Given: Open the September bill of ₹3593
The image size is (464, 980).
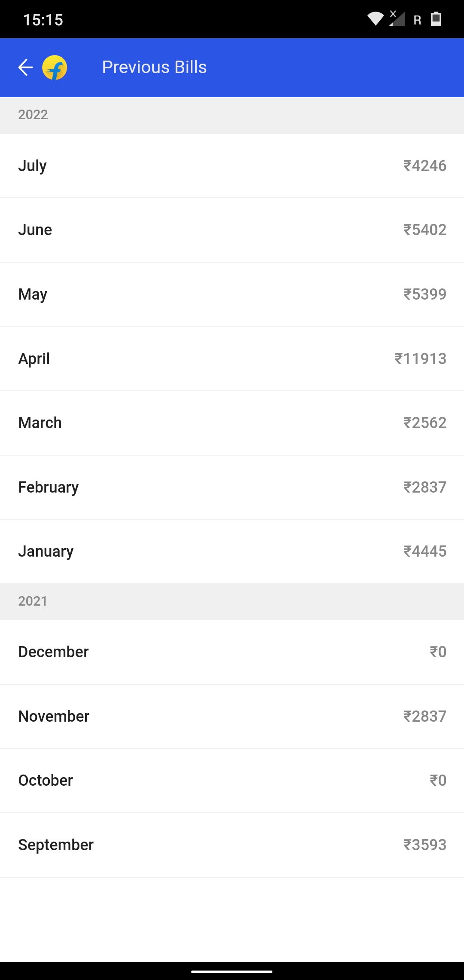Looking at the screenshot, I should coord(232,845).
